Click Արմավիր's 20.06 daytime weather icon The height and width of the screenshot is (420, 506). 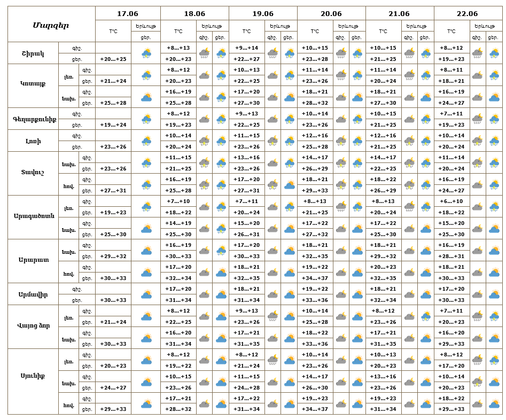357,294
